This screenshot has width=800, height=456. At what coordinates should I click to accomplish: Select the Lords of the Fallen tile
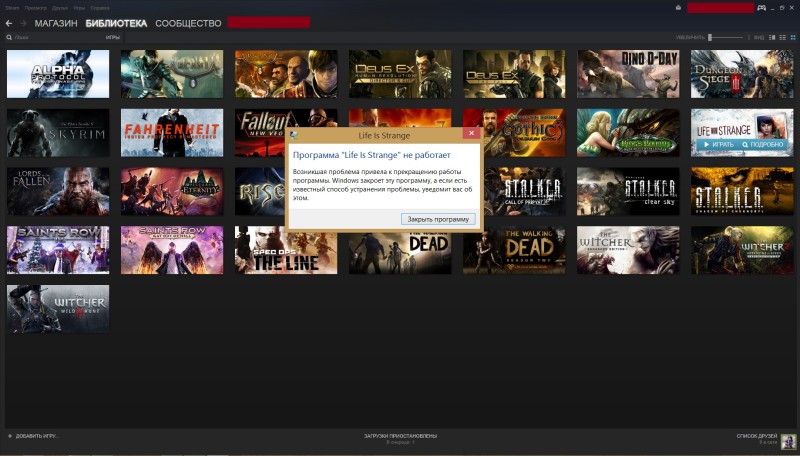tap(58, 191)
